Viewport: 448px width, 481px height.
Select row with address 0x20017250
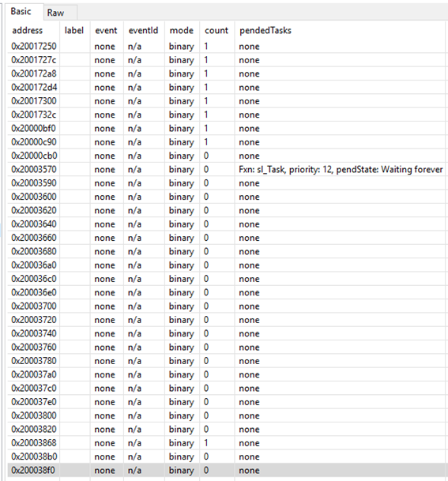(227, 47)
